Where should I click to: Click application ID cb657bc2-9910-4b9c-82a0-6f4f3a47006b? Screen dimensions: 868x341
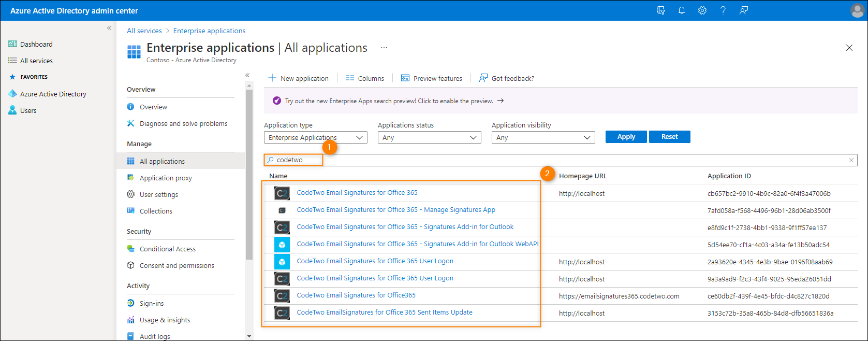coord(769,193)
